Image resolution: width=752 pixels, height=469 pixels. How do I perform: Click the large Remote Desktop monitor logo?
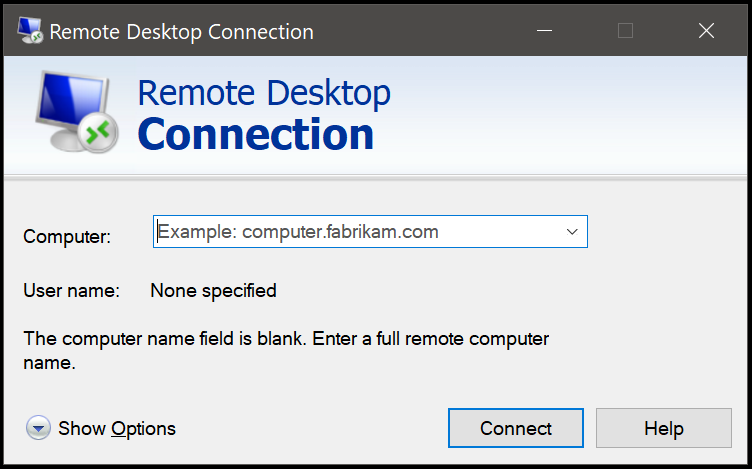coord(78,112)
